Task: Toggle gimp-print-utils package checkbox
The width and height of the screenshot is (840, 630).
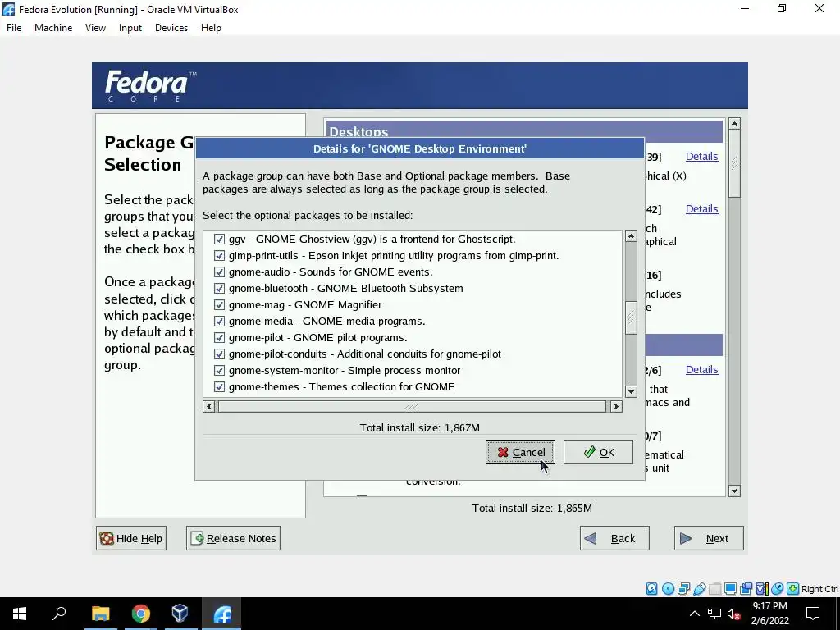Action: tap(219, 256)
